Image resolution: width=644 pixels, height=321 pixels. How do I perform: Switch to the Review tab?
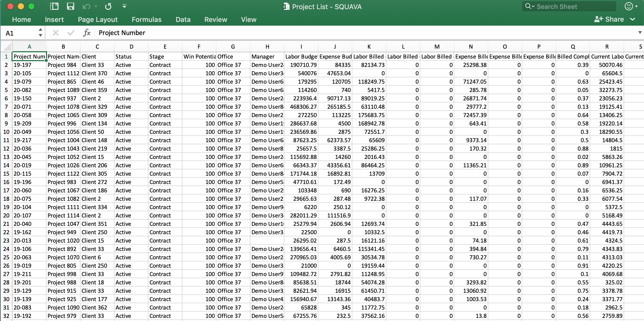click(x=216, y=19)
